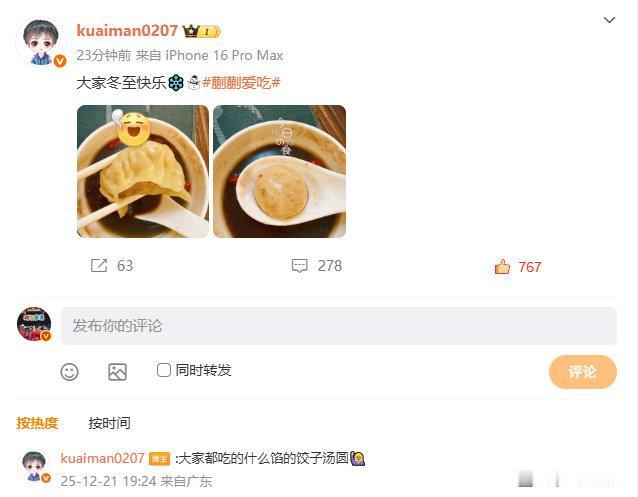Expand the post options chevron
This screenshot has height=497, width=638.
(x=609, y=20)
